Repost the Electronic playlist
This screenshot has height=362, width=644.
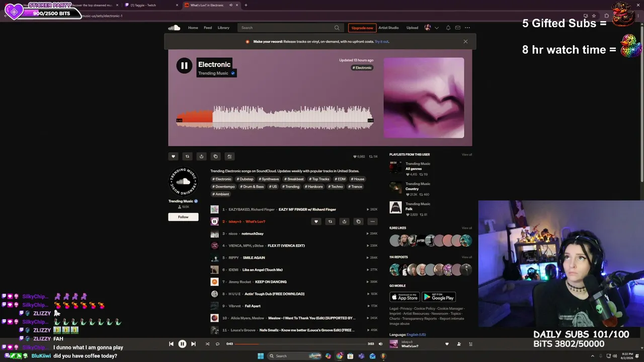[x=187, y=156]
